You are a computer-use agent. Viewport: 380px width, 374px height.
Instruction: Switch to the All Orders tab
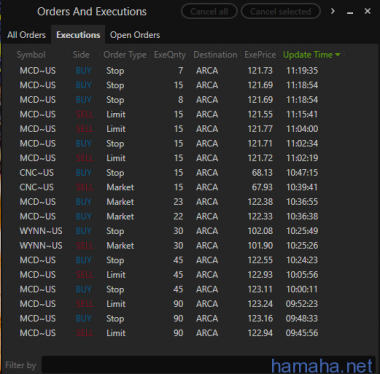[26, 35]
